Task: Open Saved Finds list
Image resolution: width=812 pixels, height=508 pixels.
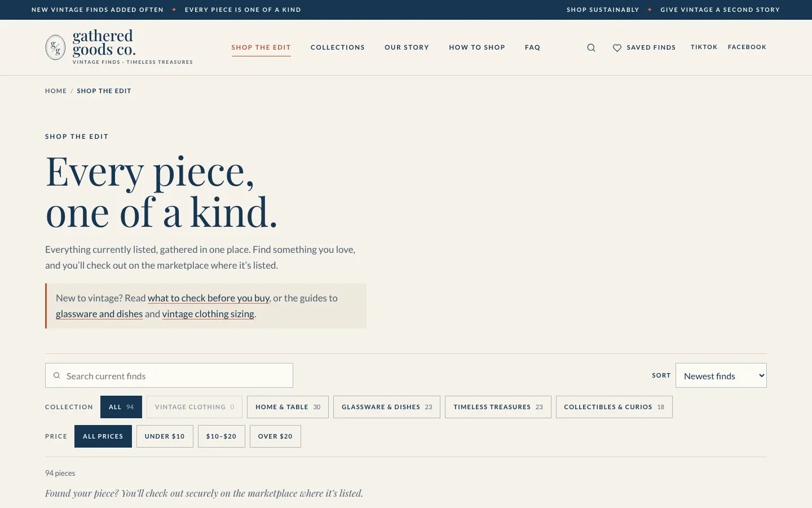Action: (x=644, y=47)
